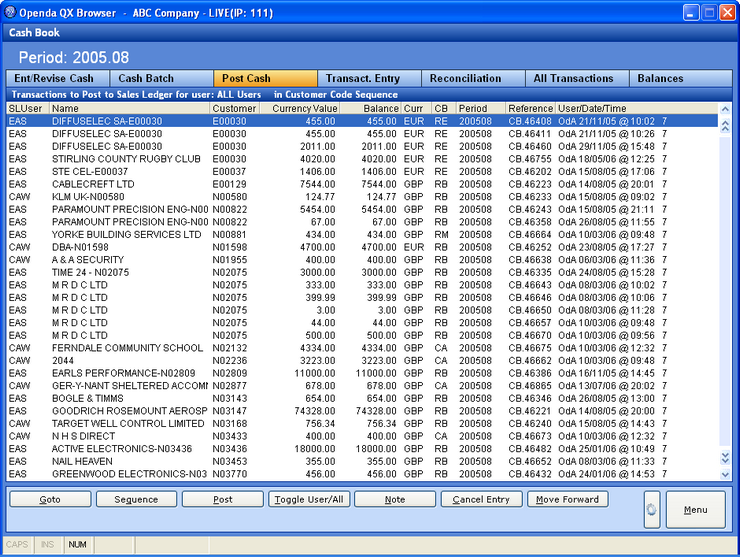Click the Customer column header
This screenshot has height=557, width=740.
coord(234,109)
